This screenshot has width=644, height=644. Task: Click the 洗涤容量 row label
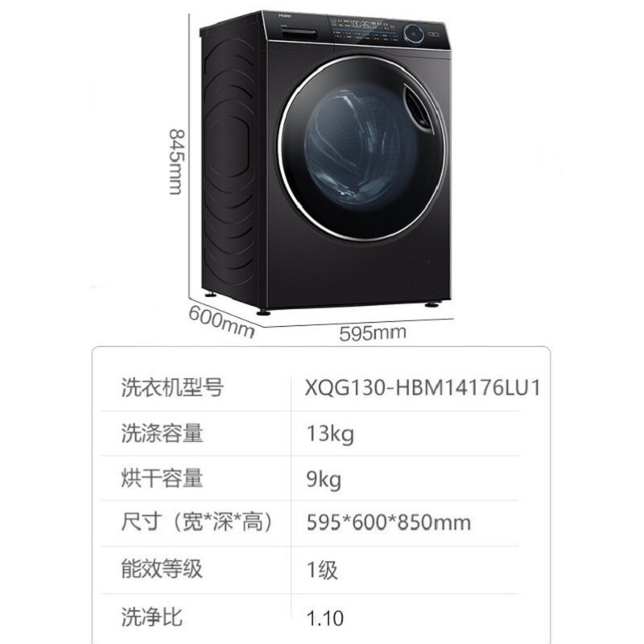point(162,433)
